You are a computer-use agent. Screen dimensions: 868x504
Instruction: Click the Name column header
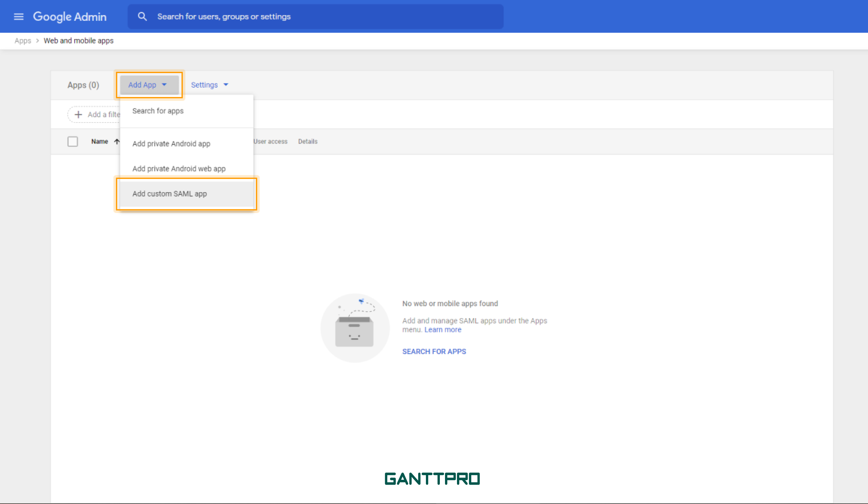100,141
